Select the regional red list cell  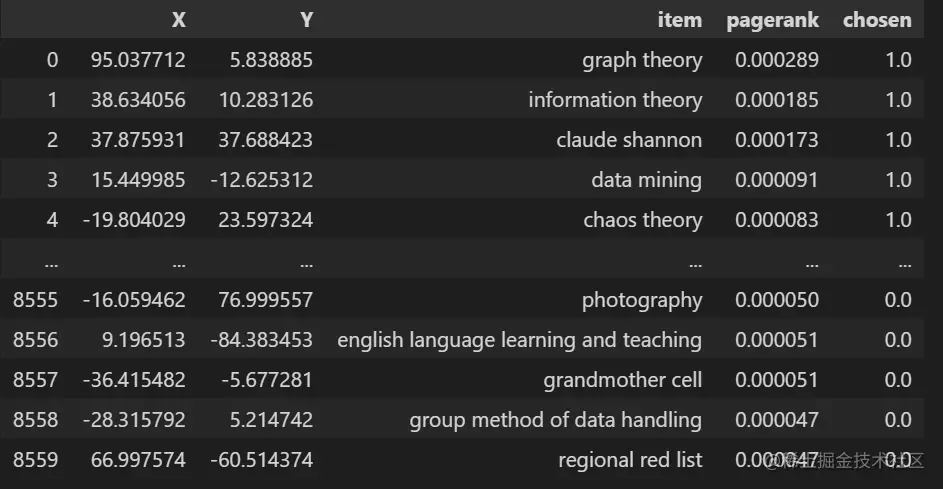coord(630,460)
